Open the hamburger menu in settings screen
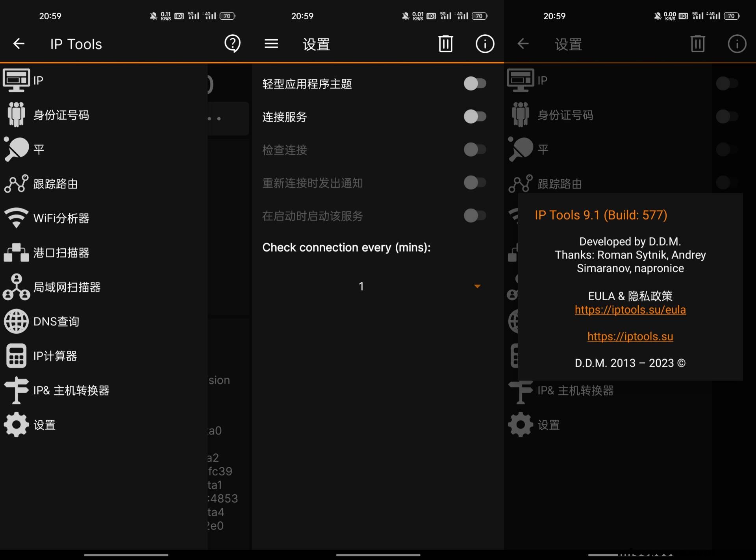This screenshot has height=560, width=756. coord(271,44)
